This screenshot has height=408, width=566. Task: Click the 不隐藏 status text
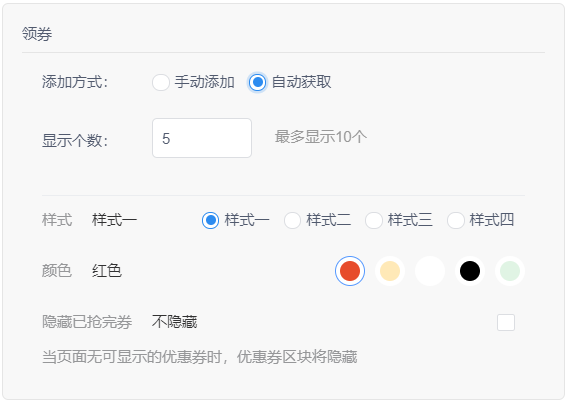[174, 322]
